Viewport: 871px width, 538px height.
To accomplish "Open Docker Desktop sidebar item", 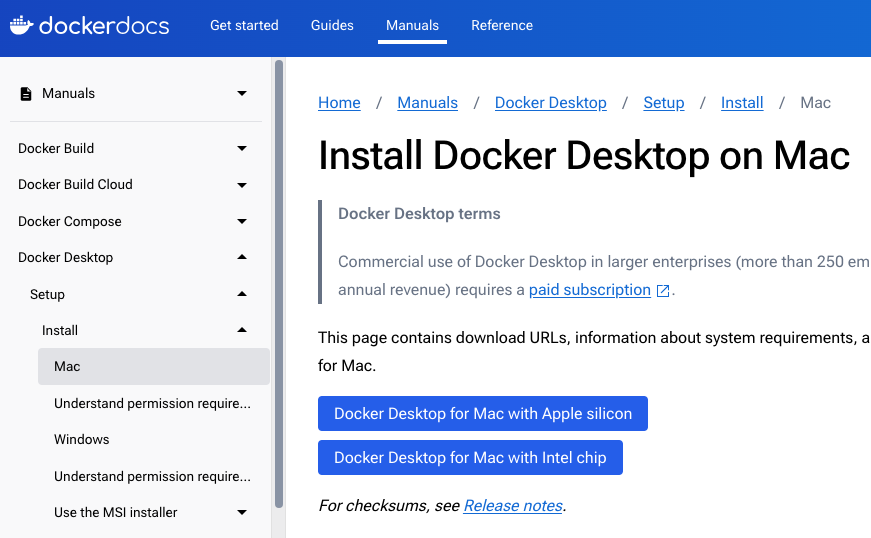I will tap(66, 258).
